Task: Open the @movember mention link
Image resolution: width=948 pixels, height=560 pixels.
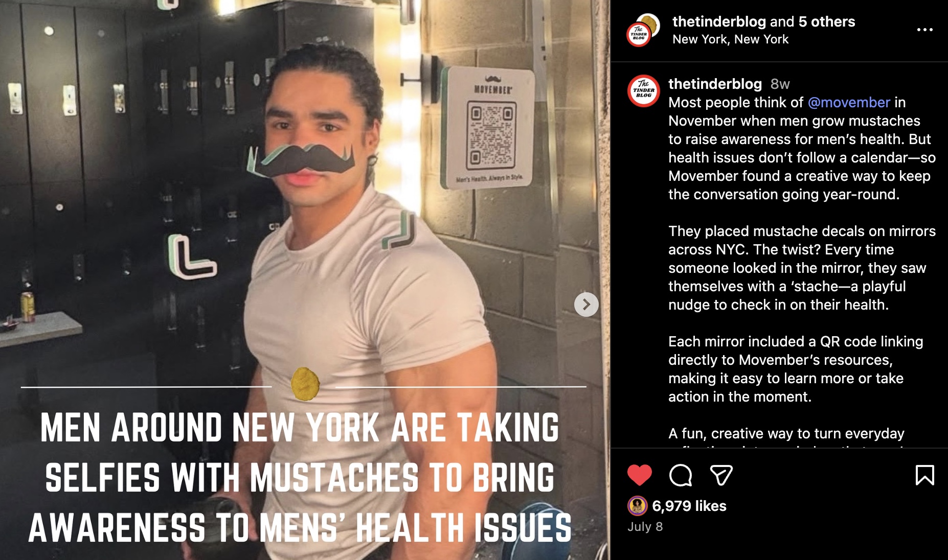Action: point(849,102)
